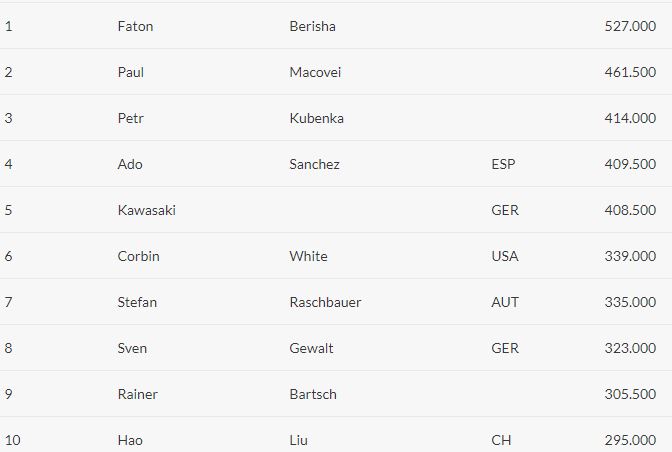
Task: Select the surname Kubenka
Action: (x=316, y=118)
